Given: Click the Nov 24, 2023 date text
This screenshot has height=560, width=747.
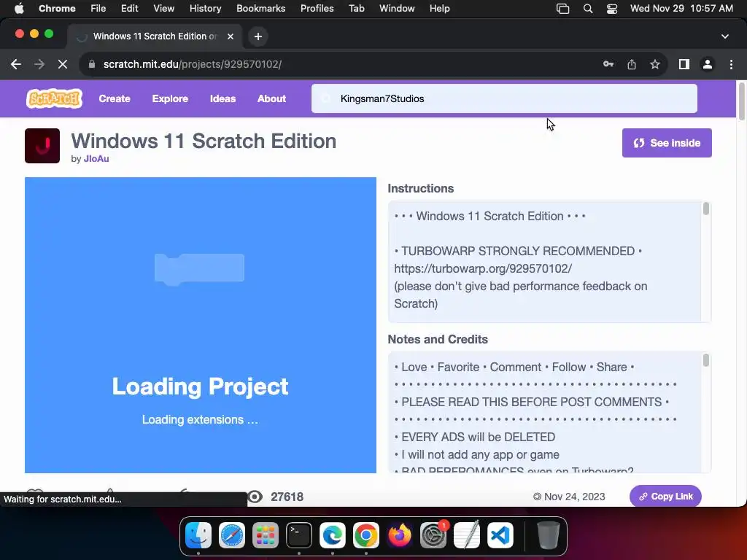Looking at the screenshot, I should (x=575, y=497).
